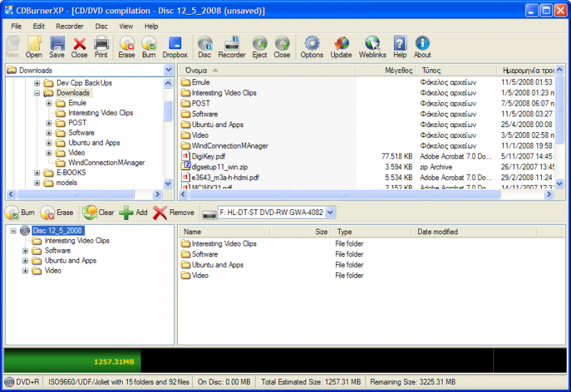Viewport: 571px width, 392px height.
Task: Click the folder tree horizontal scrollbar
Action: tap(76, 194)
